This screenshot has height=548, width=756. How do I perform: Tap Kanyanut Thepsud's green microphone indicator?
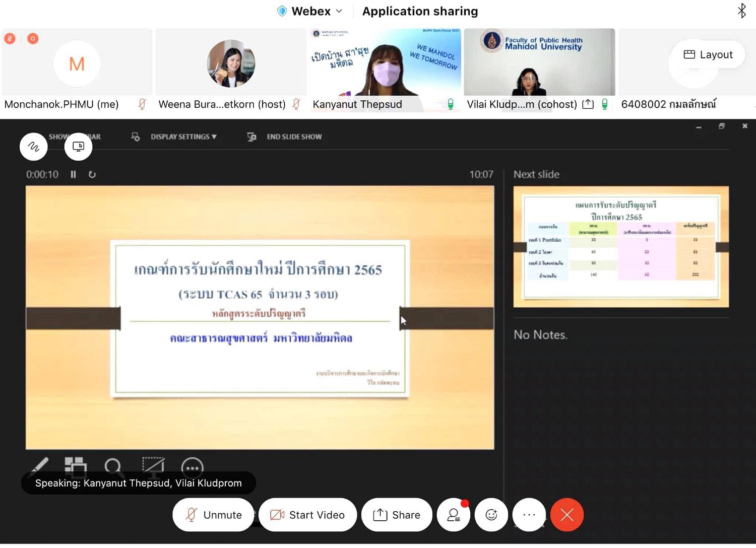click(x=451, y=104)
